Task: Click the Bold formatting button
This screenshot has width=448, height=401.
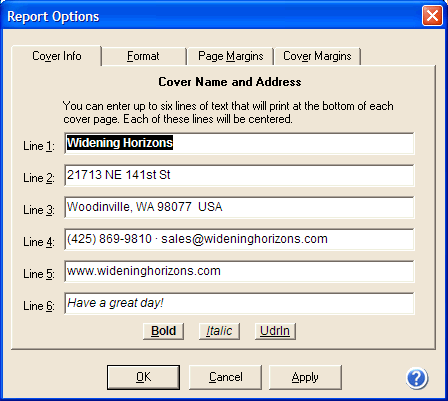Action: coord(163,331)
